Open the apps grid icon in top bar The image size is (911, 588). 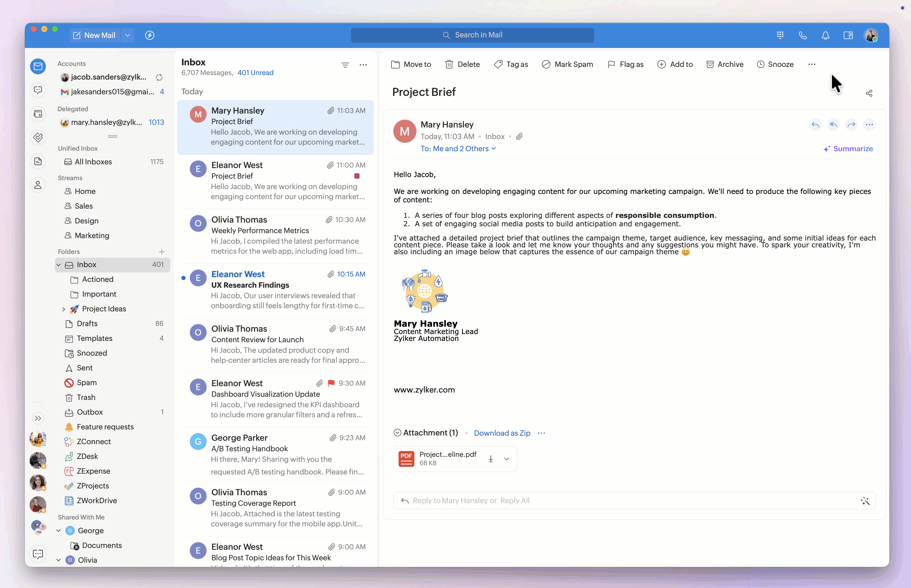(x=780, y=35)
